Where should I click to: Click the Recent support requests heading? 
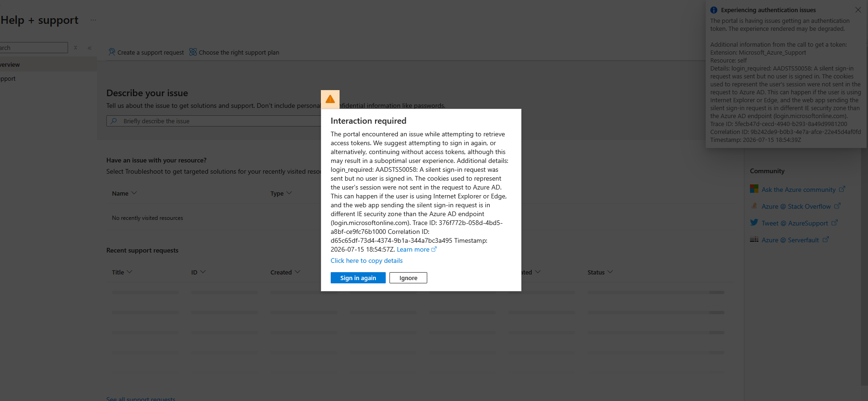click(142, 250)
